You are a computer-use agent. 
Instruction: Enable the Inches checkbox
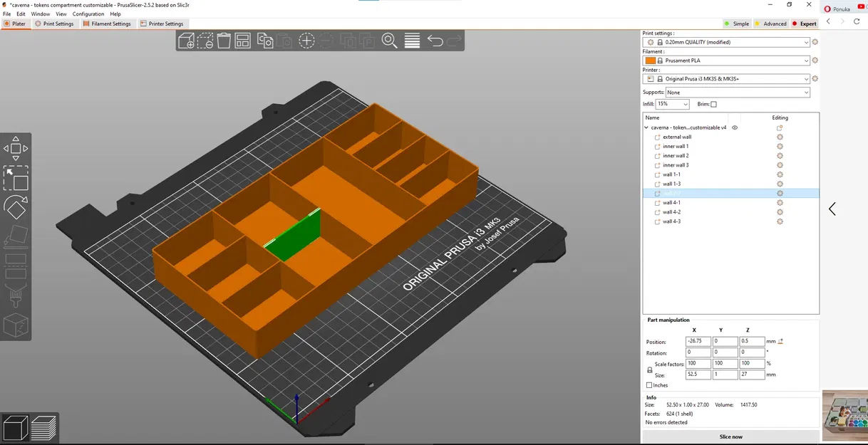pos(649,385)
